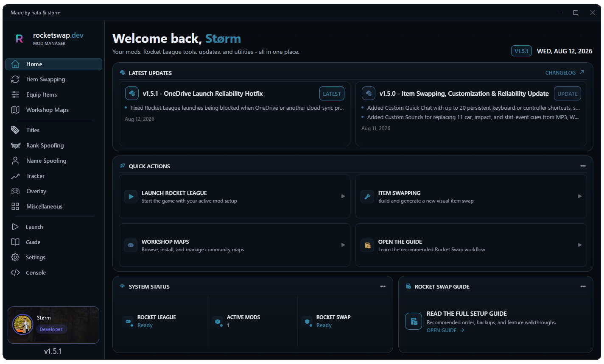
Task: Click the arrow on Launch Rocket League card
Action: tap(343, 196)
